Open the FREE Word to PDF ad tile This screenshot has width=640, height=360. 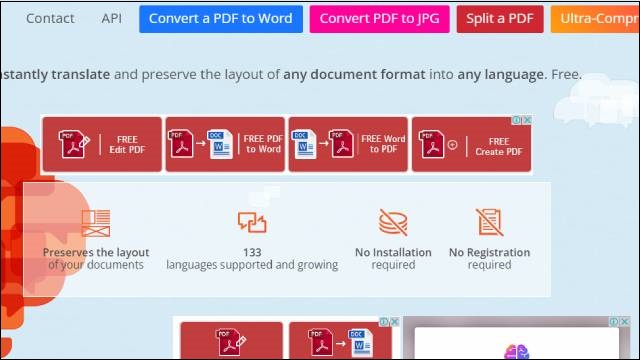pyautogui.click(x=348, y=144)
